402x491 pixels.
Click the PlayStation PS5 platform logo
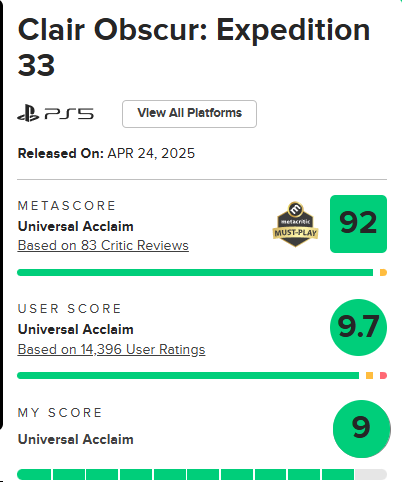(x=55, y=114)
